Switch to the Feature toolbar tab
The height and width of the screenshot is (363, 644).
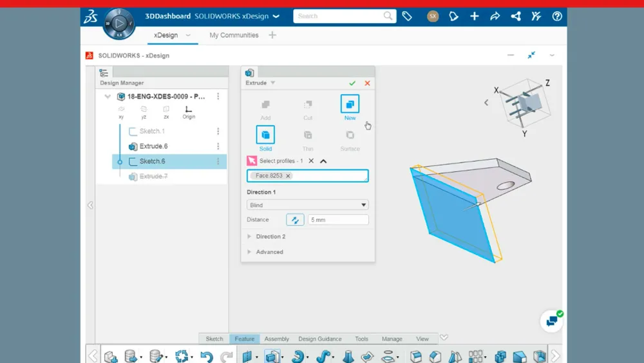(x=244, y=338)
